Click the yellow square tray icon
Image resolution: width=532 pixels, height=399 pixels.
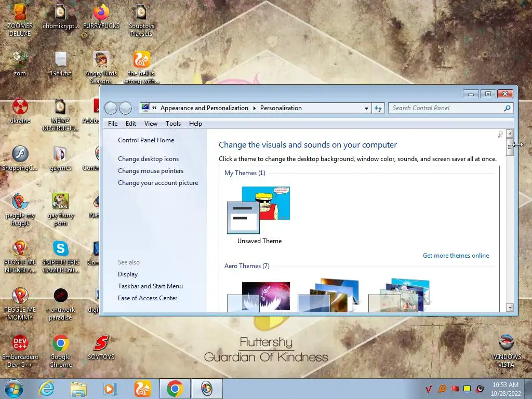click(x=467, y=389)
